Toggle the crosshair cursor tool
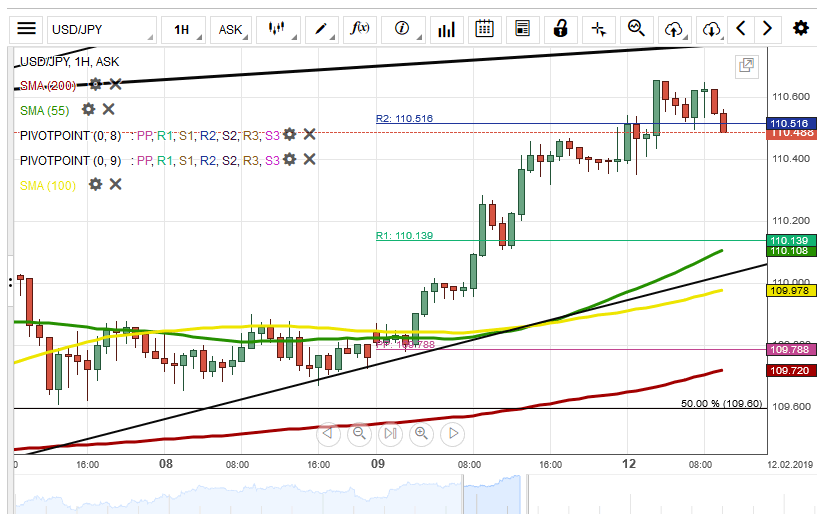Screen dimensions: 826x517 (x=599, y=29)
